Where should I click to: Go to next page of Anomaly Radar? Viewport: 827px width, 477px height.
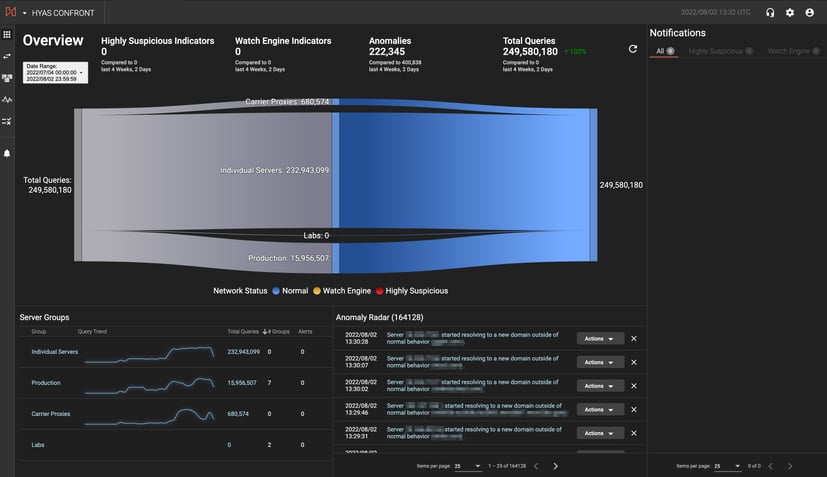click(x=555, y=466)
